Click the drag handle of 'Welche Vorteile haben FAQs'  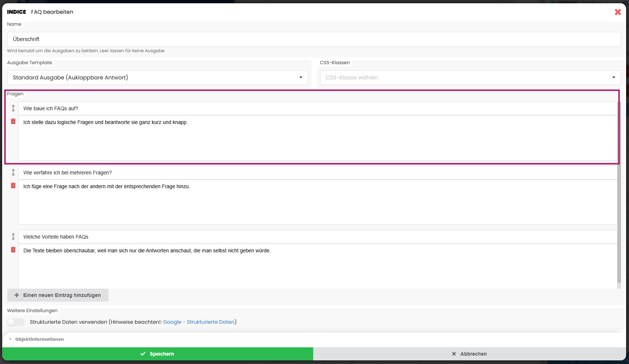[13, 236]
